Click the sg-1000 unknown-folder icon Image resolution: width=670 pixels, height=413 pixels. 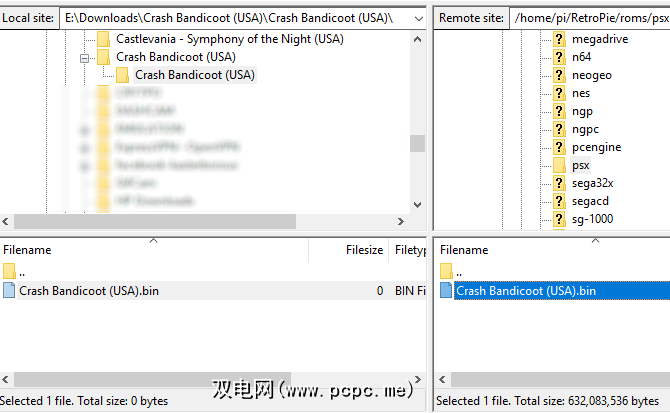point(559,219)
